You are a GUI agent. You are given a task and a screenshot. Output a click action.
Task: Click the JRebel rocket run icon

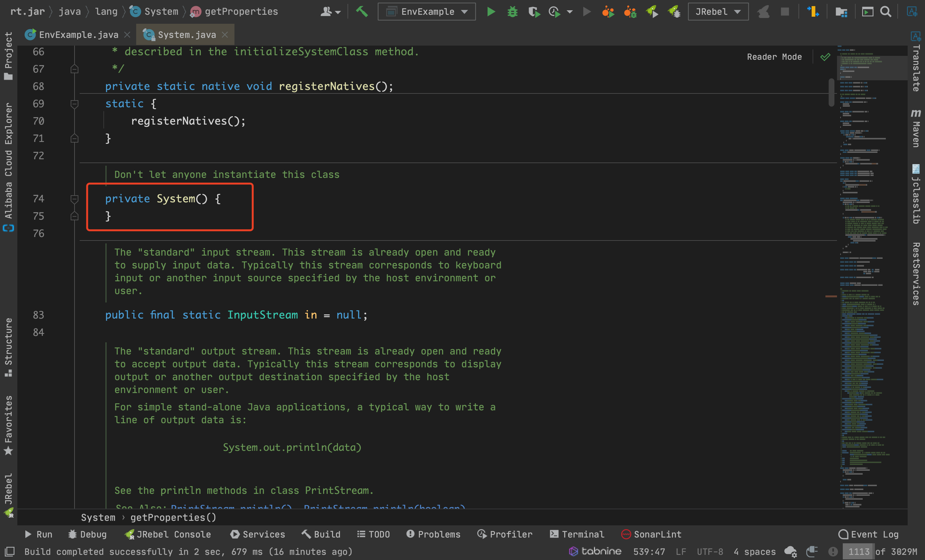tap(652, 12)
